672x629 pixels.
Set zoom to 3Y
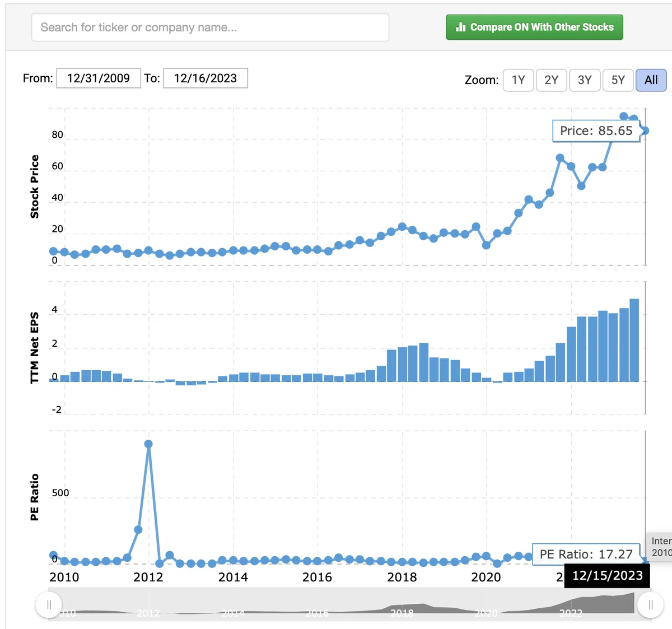(x=585, y=80)
